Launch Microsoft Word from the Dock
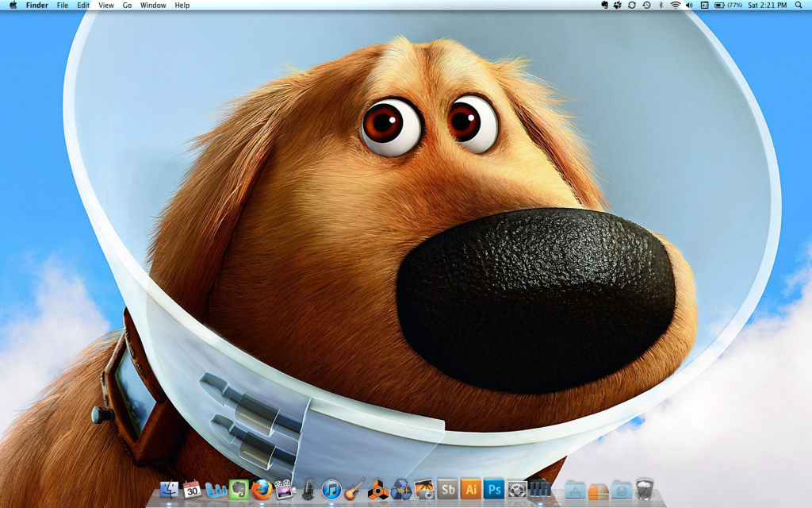Screen dimensions: 812x508 [216, 489]
